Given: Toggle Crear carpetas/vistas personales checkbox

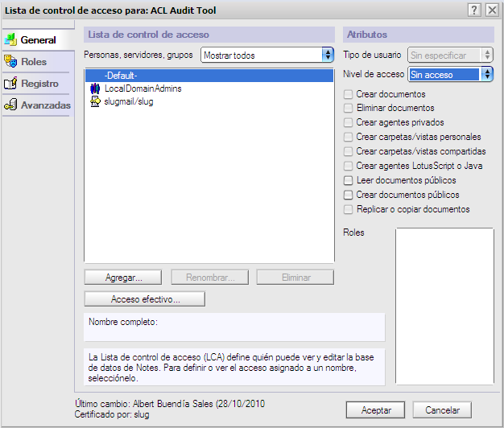Looking at the screenshot, I should coord(348,137).
